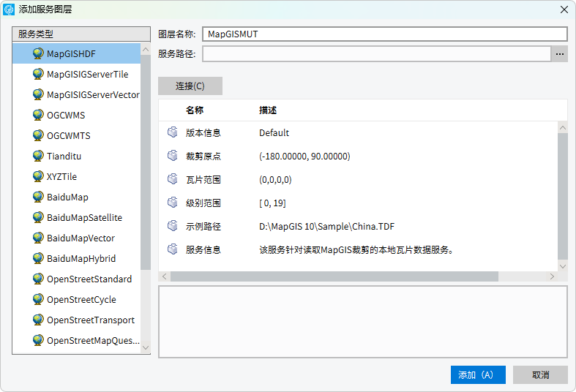Click the properties table vertical scrollbar thumb

pos(562,197)
